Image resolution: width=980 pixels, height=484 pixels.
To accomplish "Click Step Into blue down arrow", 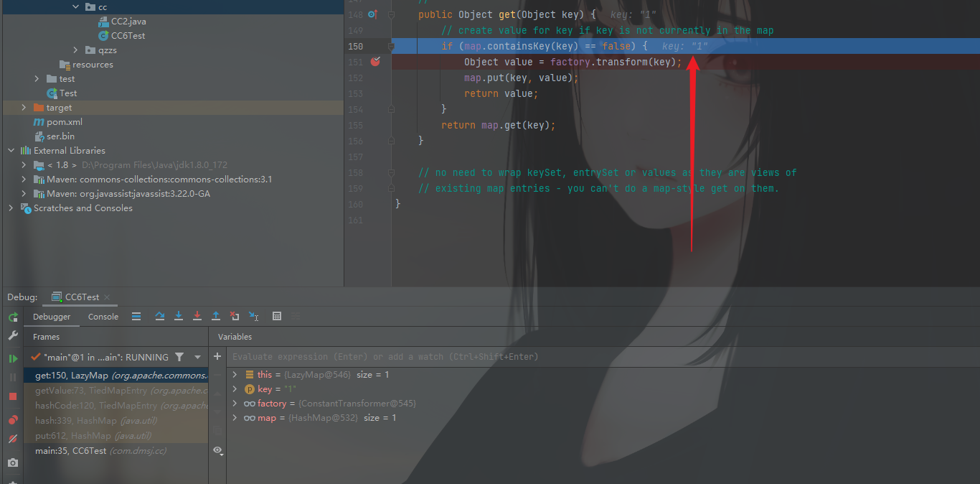I will [179, 317].
